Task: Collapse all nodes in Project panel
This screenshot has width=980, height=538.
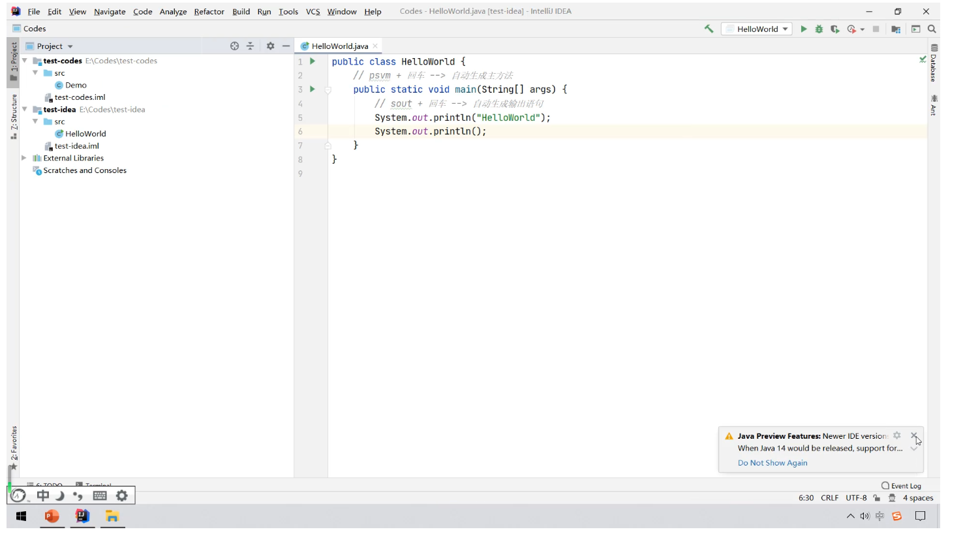Action: [250, 46]
